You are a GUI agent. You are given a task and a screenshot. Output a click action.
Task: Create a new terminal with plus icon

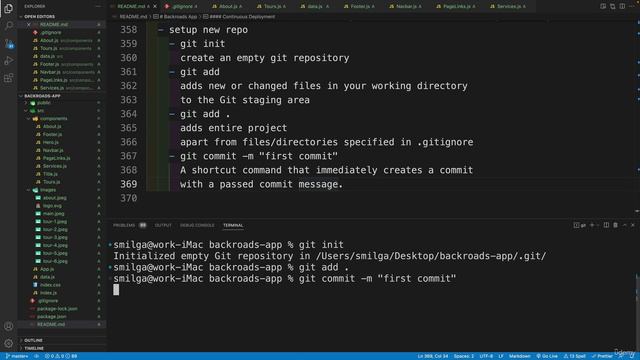point(592,225)
